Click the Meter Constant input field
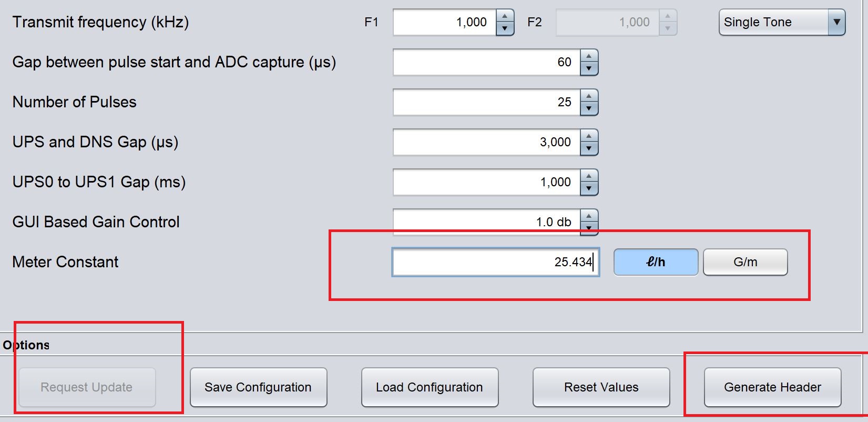The width and height of the screenshot is (868, 422). (x=494, y=262)
